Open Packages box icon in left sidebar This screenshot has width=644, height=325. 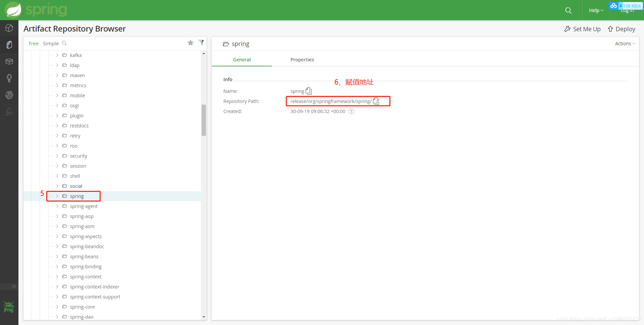tap(9, 62)
